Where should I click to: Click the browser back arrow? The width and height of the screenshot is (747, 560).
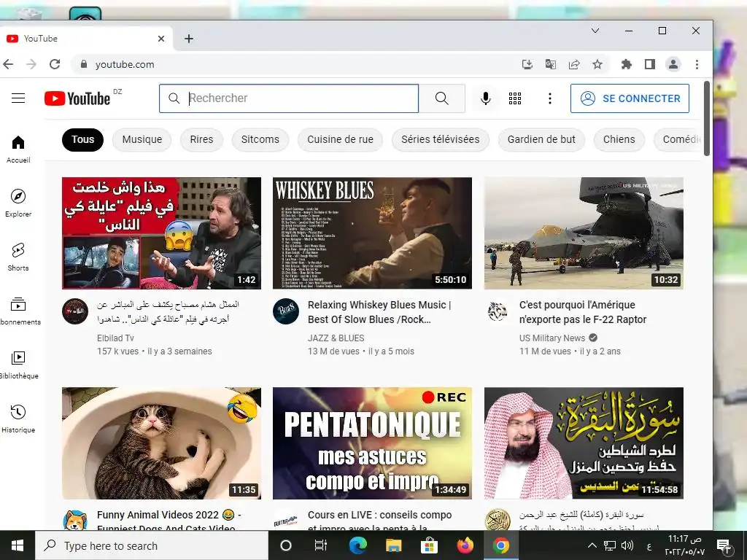(x=8, y=64)
